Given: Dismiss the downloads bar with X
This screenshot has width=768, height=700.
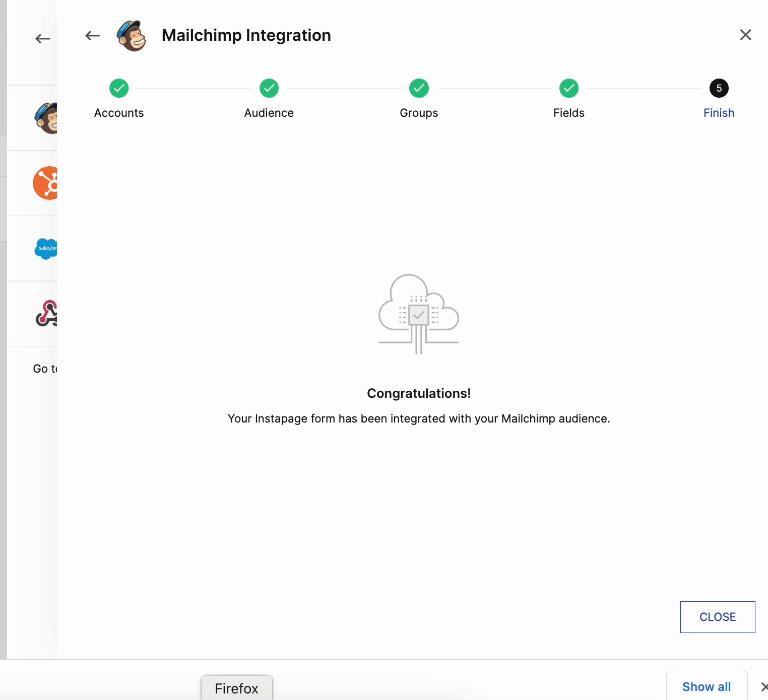Looking at the screenshot, I should tap(764, 687).
